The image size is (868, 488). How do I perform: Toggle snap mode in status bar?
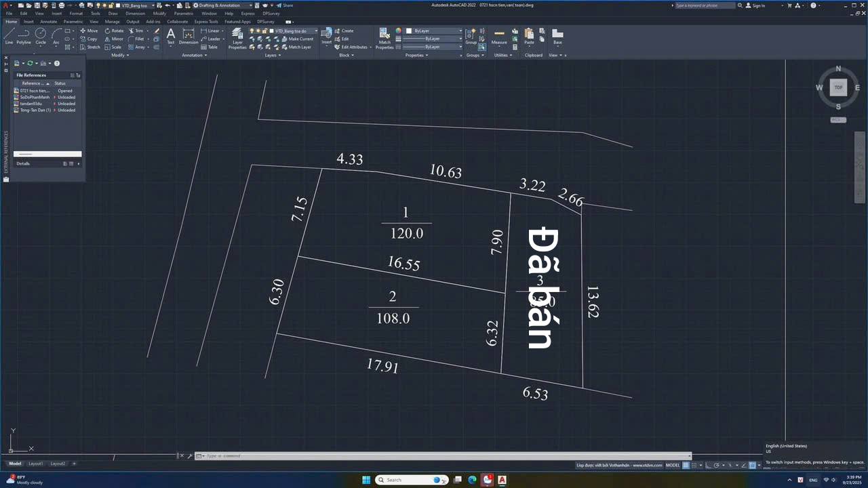point(694,466)
